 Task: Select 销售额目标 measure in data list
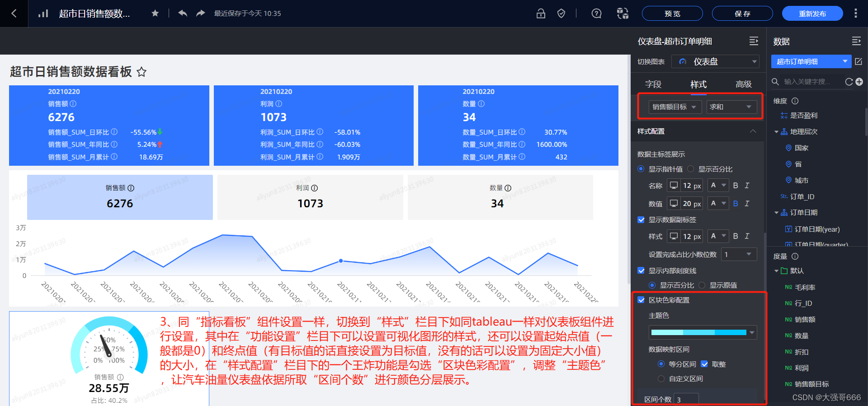click(811, 384)
